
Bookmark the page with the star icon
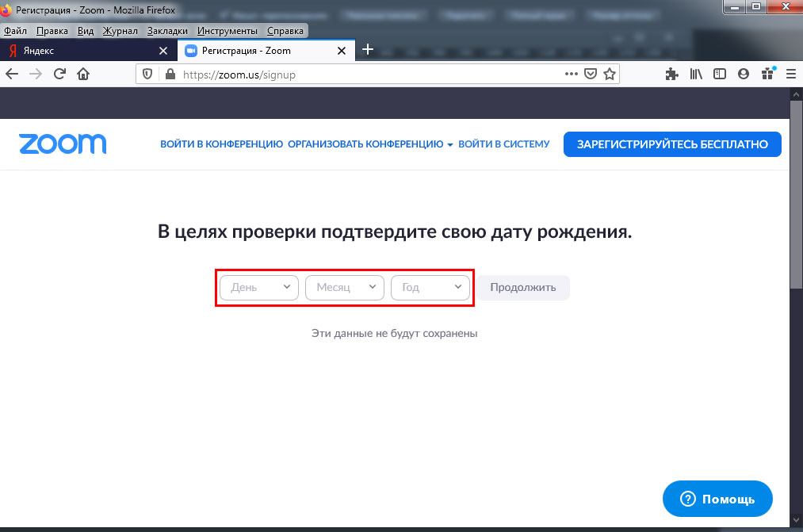tap(610, 73)
